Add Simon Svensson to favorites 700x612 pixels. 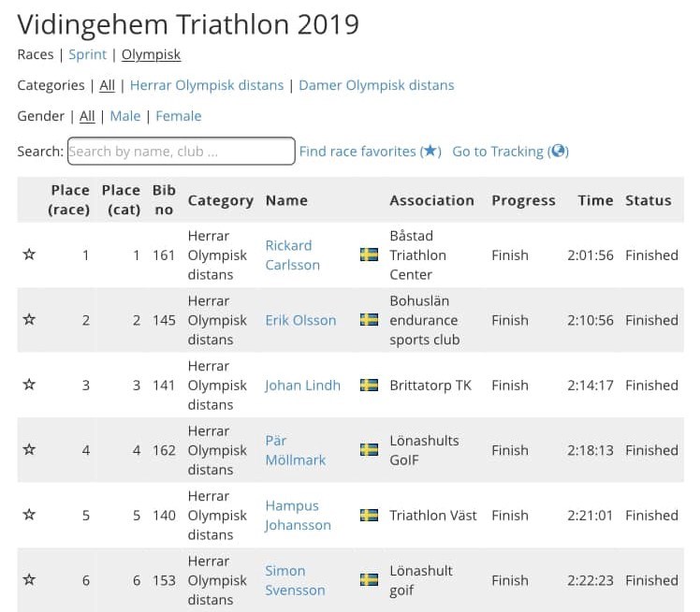tap(29, 580)
